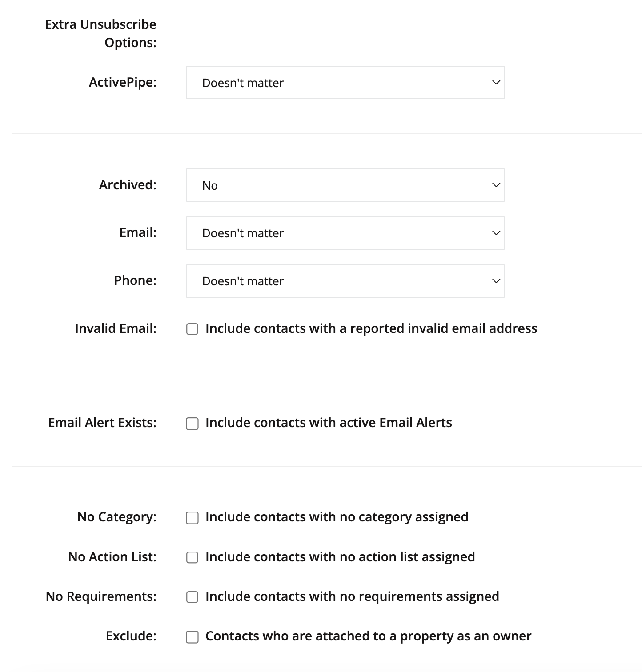Screen dimensions: 642x672
Task: Click "Include contacts with no action list assigned" label
Action: (340, 557)
